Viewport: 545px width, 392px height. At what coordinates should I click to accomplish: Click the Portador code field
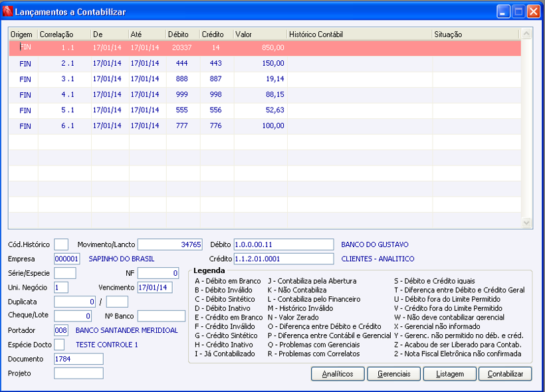click(61, 330)
